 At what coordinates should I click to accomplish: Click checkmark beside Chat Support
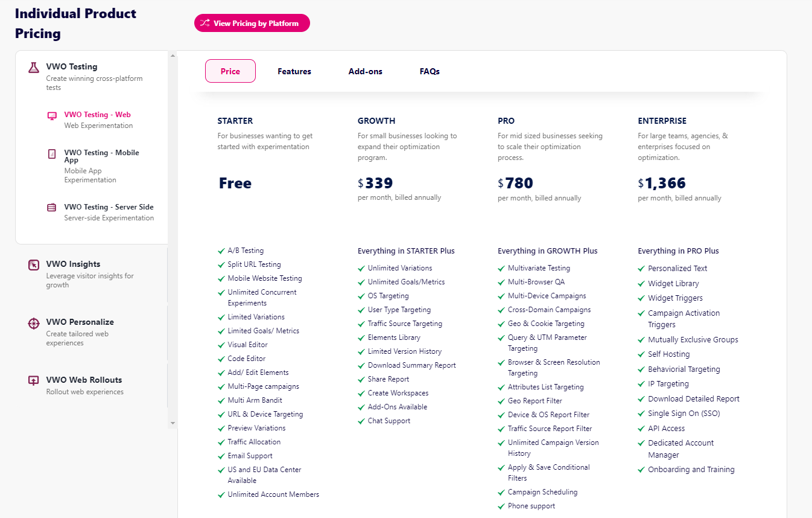(361, 421)
